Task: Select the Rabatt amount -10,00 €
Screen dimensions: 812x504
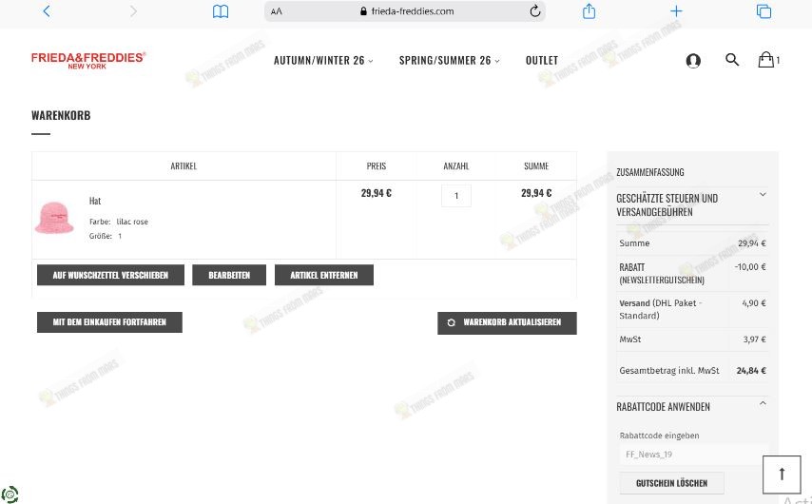Action: (750, 267)
